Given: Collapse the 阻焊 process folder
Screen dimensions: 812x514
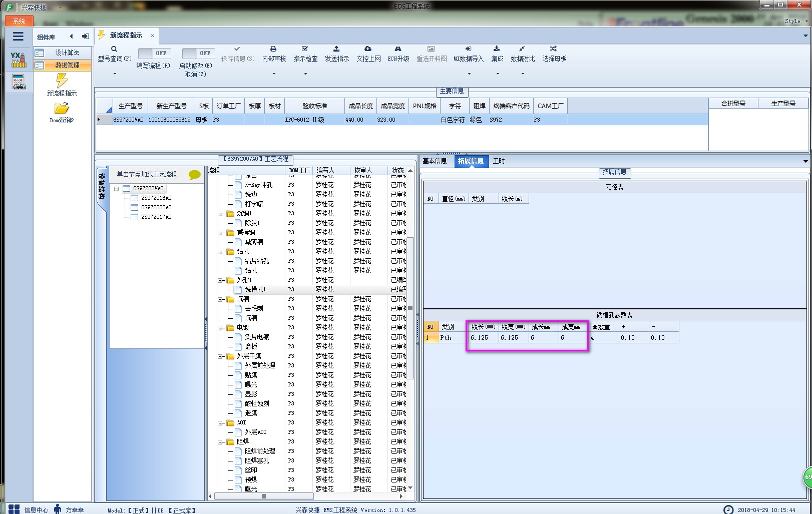Looking at the screenshot, I should pos(220,442).
